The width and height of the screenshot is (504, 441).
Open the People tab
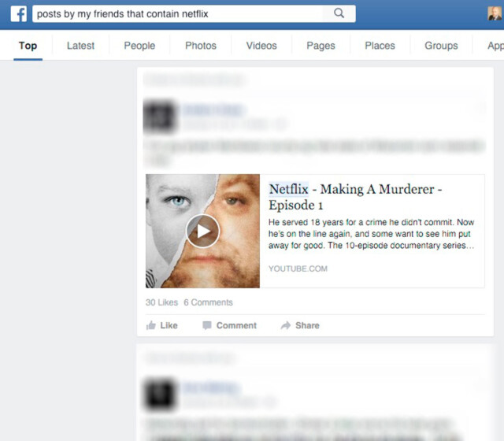139,46
